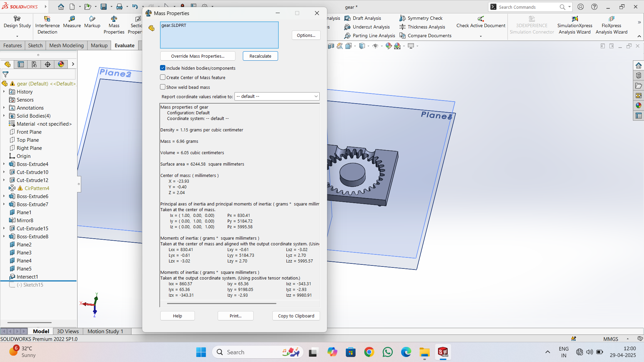Open Edit Appearance in the heads-up toolbar
The image size is (644, 362).
[388, 46]
